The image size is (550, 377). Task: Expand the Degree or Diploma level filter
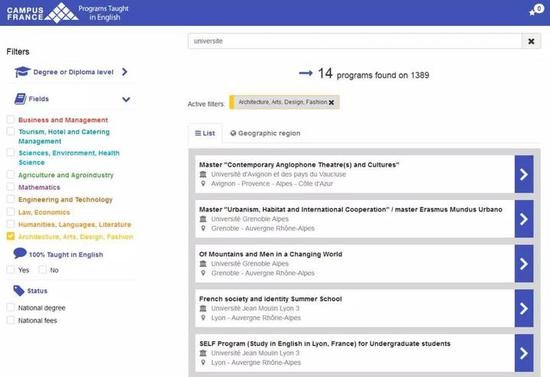pyautogui.click(x=125, y=72)
